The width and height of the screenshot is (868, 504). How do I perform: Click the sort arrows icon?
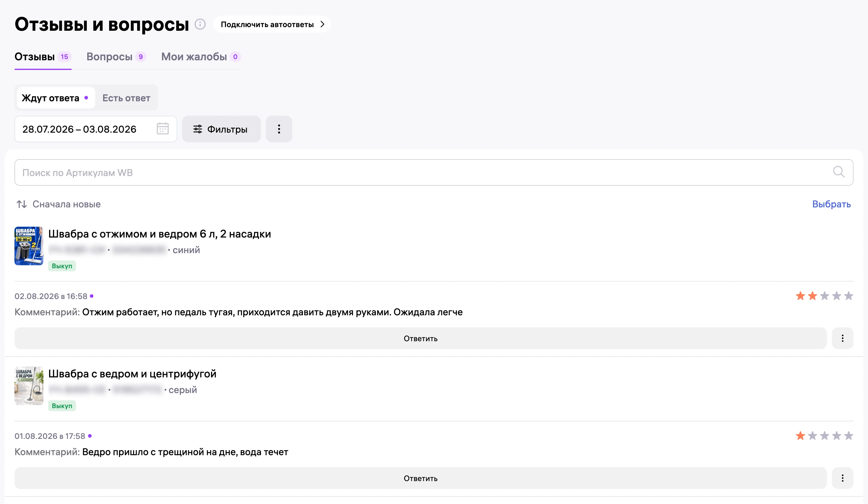[x=22, y=204]
